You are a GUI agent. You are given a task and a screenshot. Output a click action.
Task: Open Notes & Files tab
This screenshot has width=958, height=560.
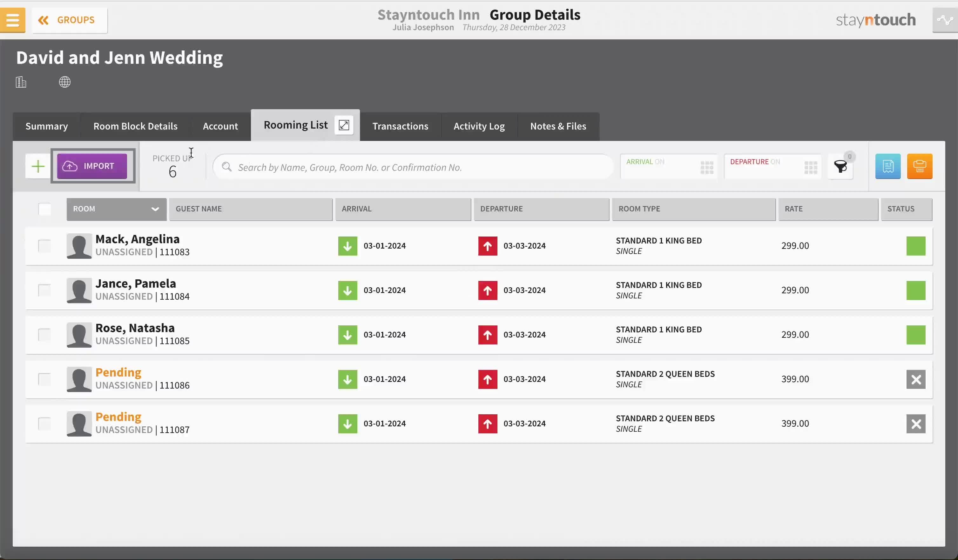(558, 126)
